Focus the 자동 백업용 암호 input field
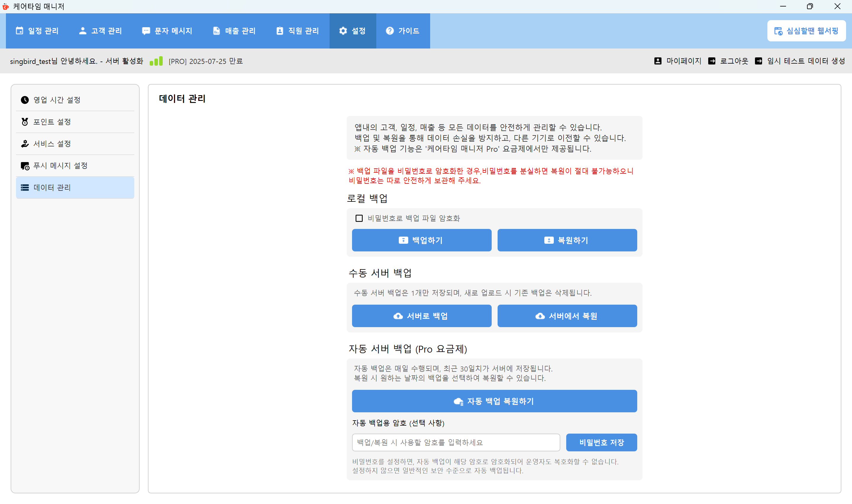Screen dimensions: 852x504 (456, 442)
